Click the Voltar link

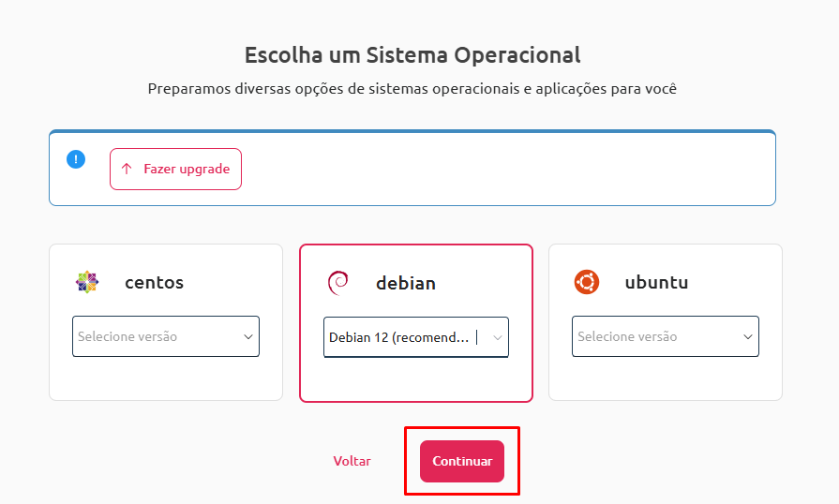coord(352,461)
